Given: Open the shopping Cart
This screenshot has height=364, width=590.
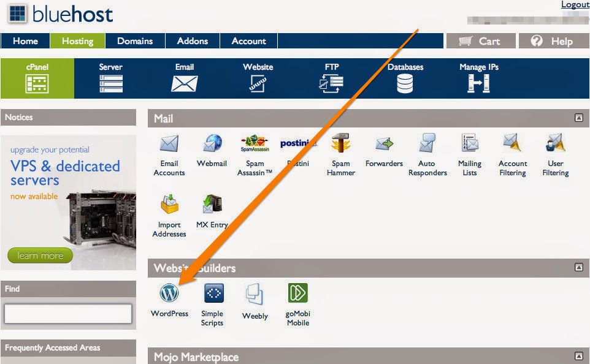Looking at the screenshot, I should (481, 40).
